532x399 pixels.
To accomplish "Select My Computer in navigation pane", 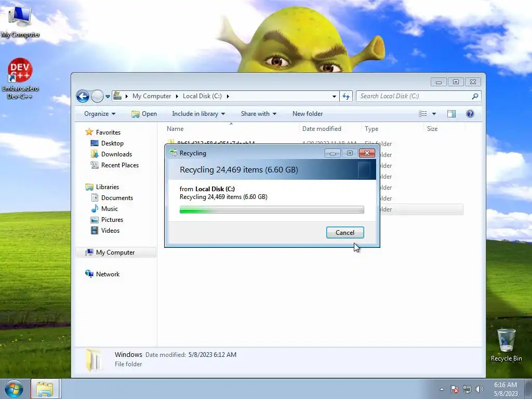I will click(x=115, y=252).
